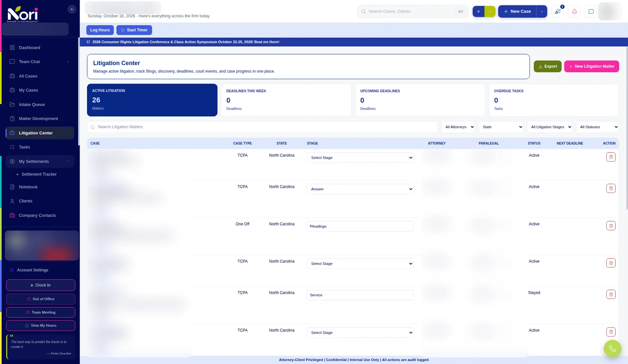This screenshot has width=628, height=364.
Task: Click the Search Litigation Matters field
Action: click(x=262, y=127)
